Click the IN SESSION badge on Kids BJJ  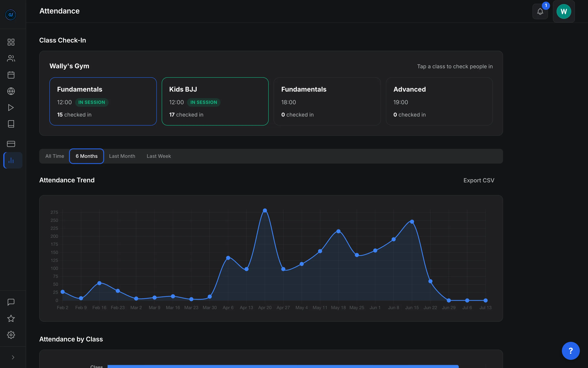[x=204, y=102]
